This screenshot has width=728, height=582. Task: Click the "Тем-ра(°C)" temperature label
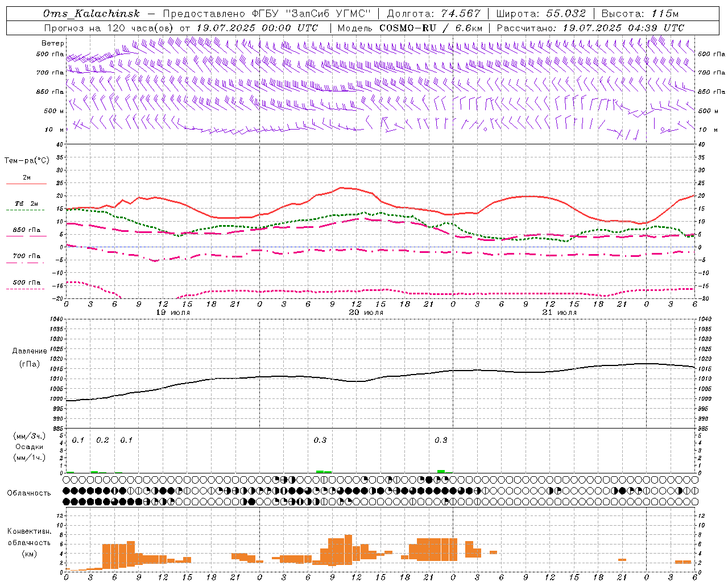coord(27,161)
